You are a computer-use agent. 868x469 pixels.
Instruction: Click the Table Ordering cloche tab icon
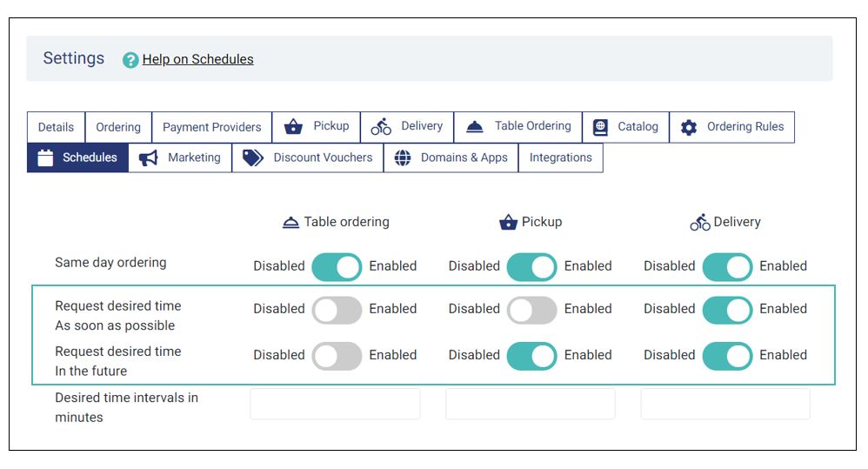coord(474,127)
